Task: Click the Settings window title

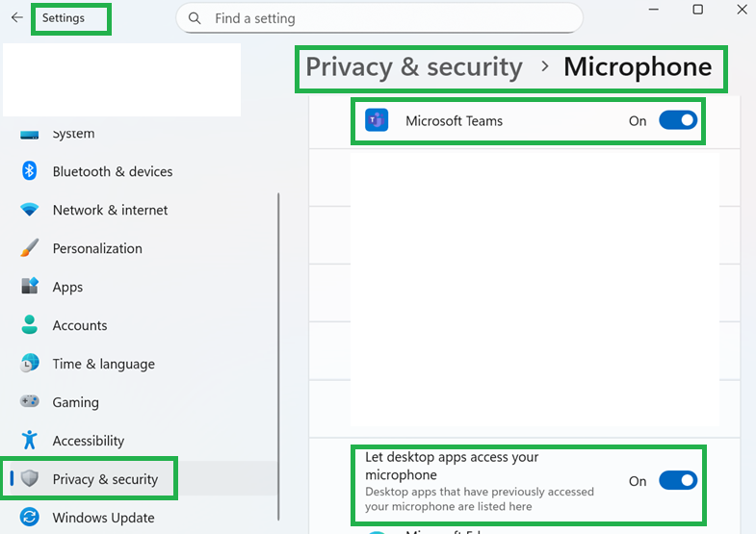Action: (64, 18)
